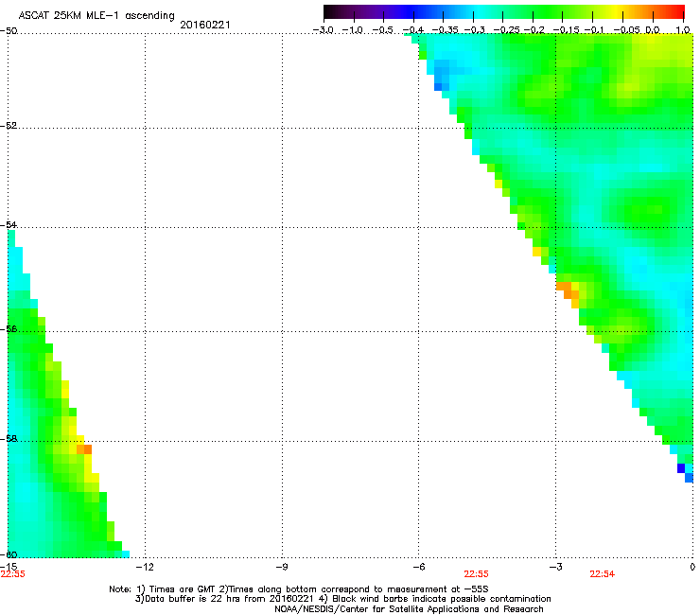Click the '1.0' color bar label
Image resolution: width=700 pixels, height=615 pixels.
683,30
